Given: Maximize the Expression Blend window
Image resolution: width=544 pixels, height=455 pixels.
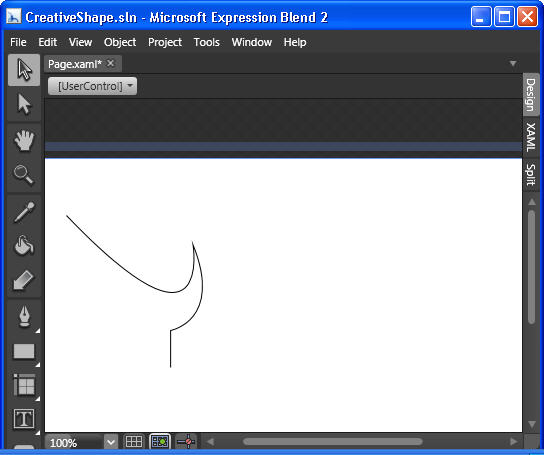Looking at the screenshot, I should click(504, 16).
